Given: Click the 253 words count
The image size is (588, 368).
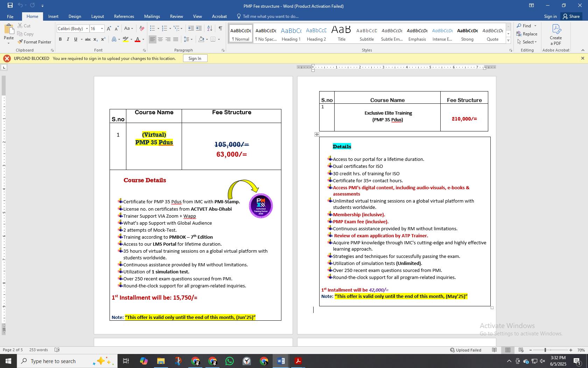Looking at the screenshot, I should [38, 350].
